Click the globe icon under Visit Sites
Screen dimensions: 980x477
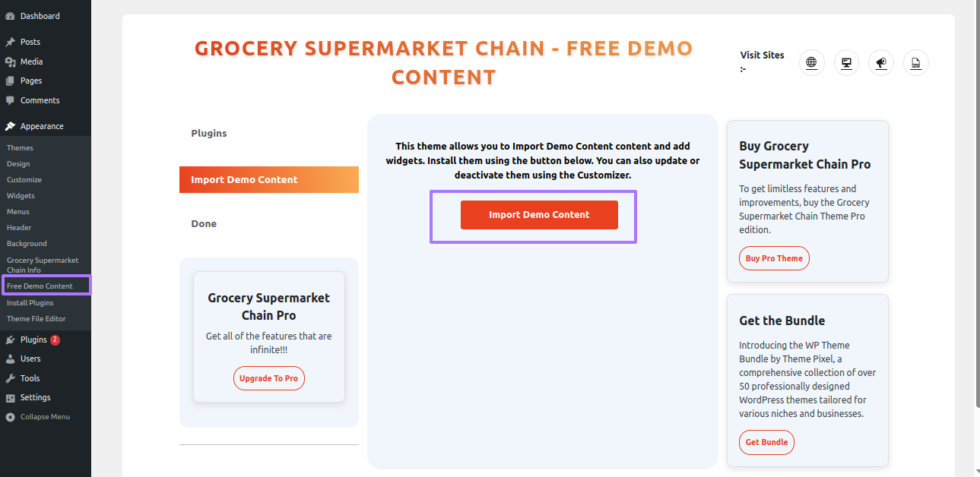[811, 63]
